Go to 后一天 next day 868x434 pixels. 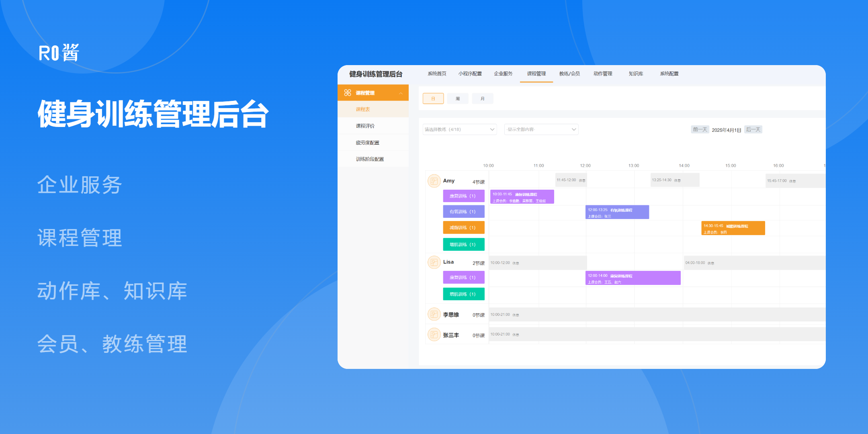(753, 129)
